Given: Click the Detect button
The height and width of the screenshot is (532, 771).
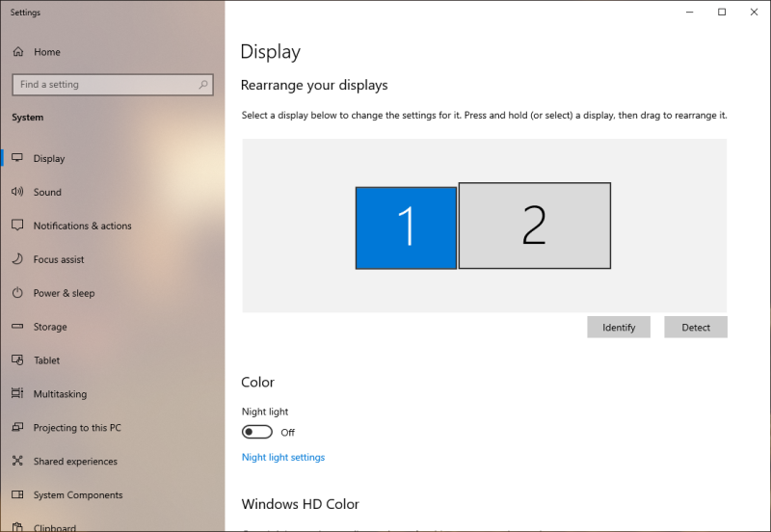Looking at the screenshot, I should coord(696,328).
